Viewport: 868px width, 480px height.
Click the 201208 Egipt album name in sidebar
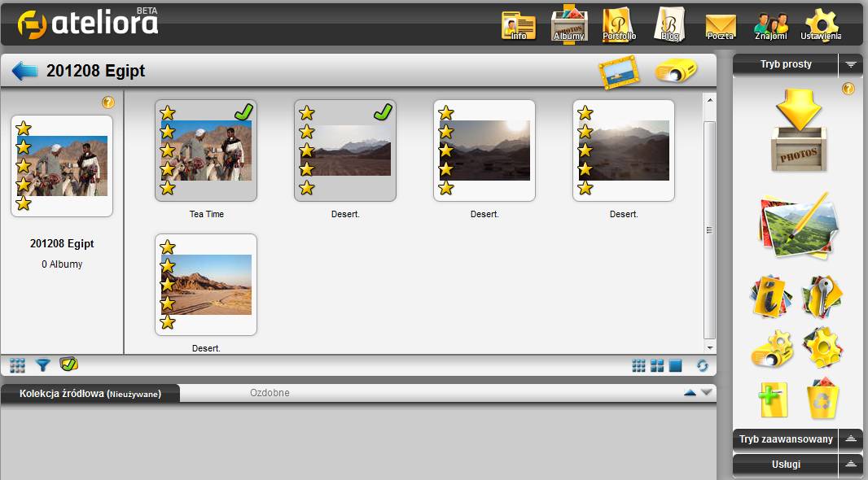tap(62, 243)
